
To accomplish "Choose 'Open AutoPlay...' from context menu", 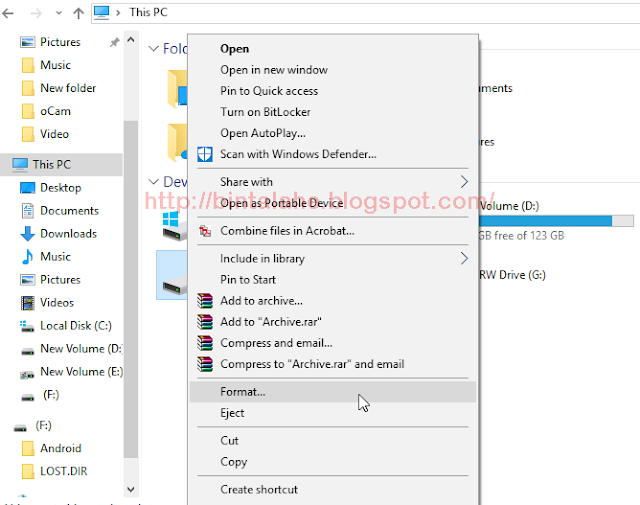I will coord(263,133).
